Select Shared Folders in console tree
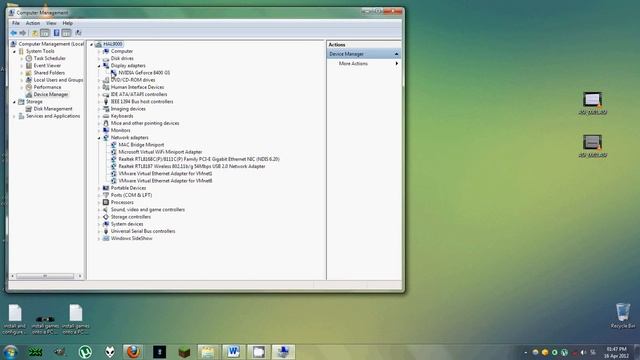 (49, 73)
